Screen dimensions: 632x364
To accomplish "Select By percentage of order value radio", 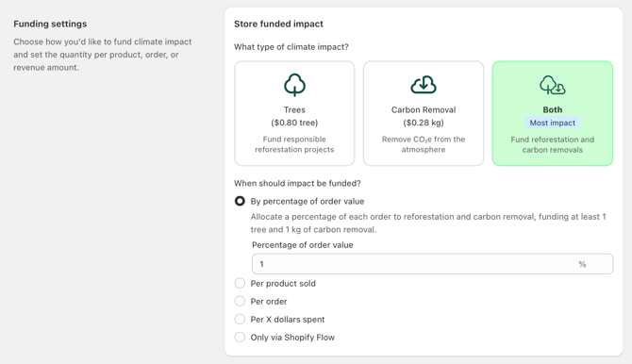I will click(240, 201).
